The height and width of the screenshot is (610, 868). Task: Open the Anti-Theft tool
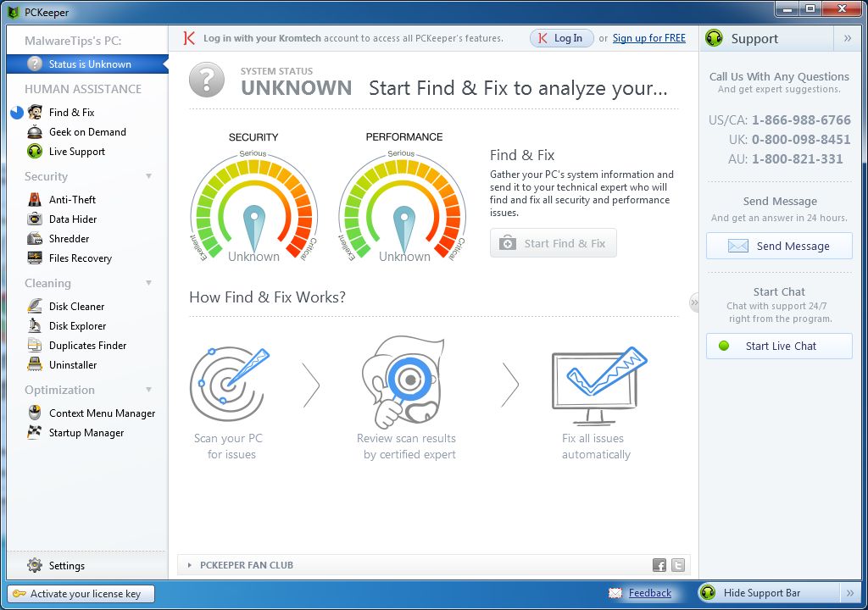(72, 199)
